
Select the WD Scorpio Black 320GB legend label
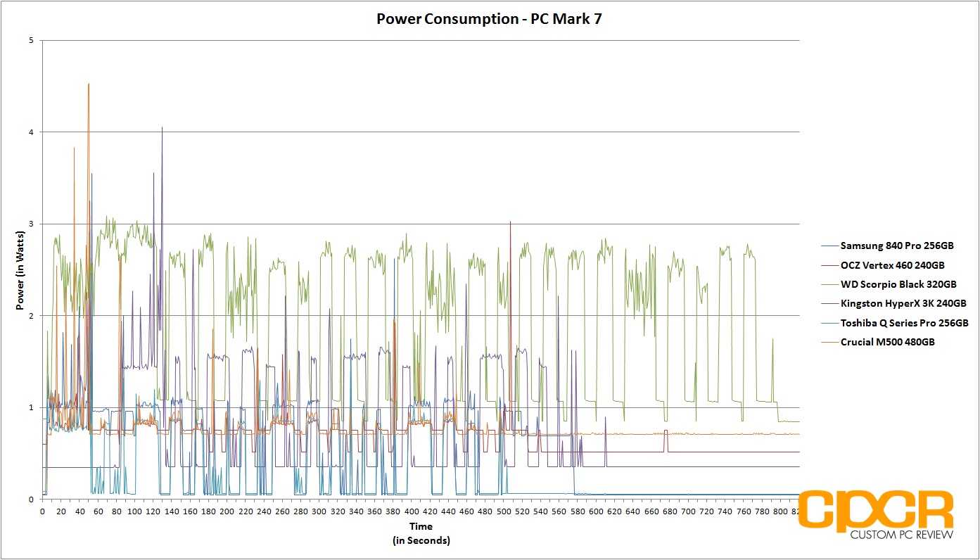click(x=898, y=284)
